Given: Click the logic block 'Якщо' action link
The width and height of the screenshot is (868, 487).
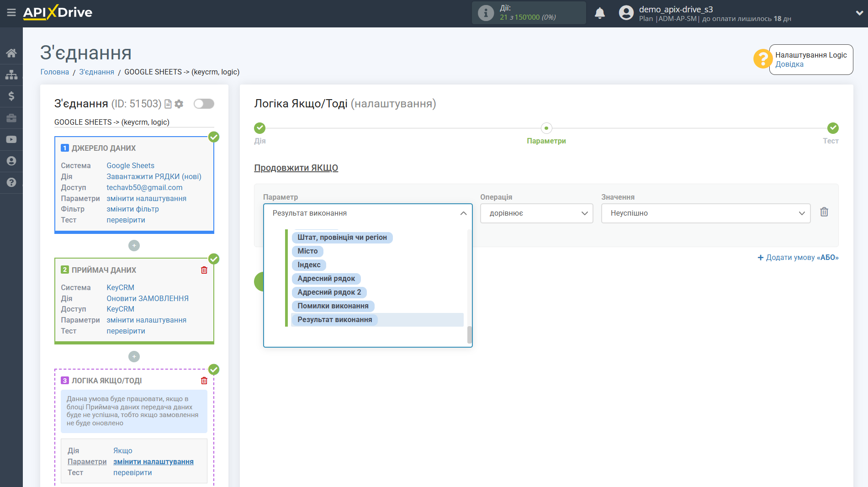Looking at the screenshot, I should 122,451.
